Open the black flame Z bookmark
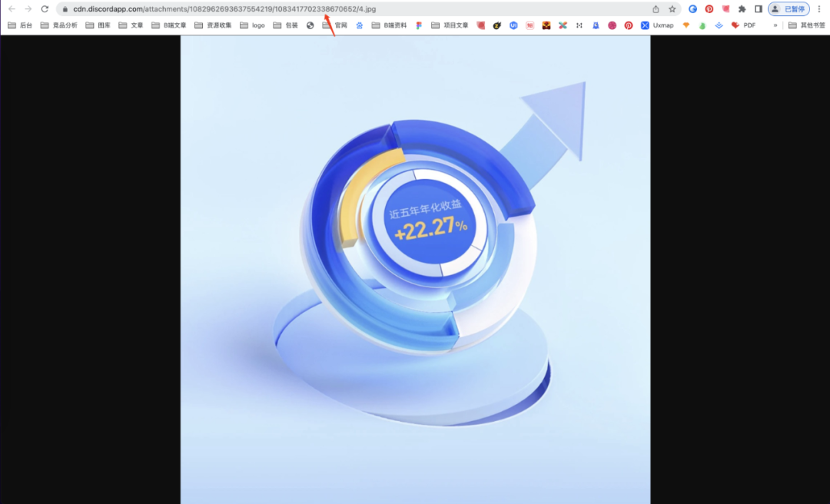This screenshot has height=504, width=830. (x=497, y=25)
